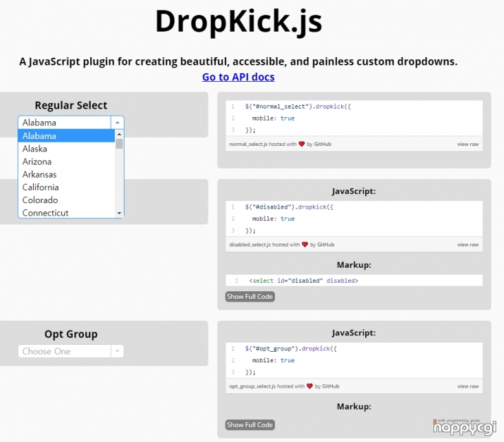Click Show Full Code under disabled markup
This screenshot has height=442, width=504.
coord(250,296)
